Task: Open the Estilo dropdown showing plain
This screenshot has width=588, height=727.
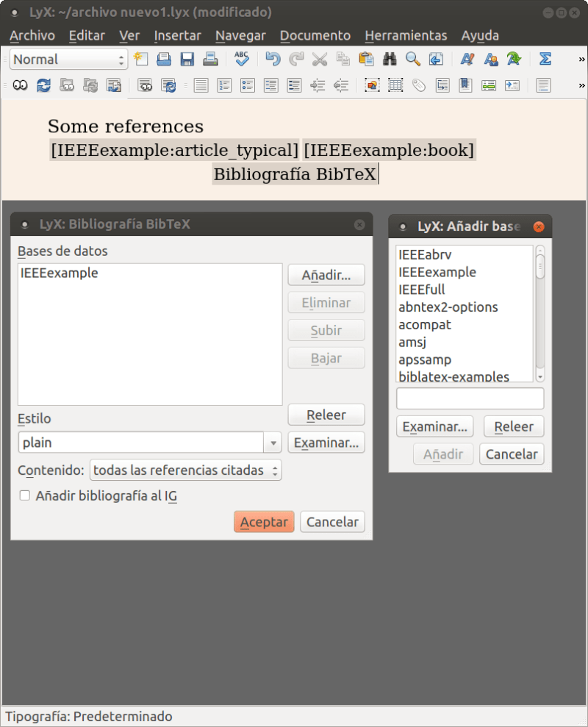Action: click(273, 443)
